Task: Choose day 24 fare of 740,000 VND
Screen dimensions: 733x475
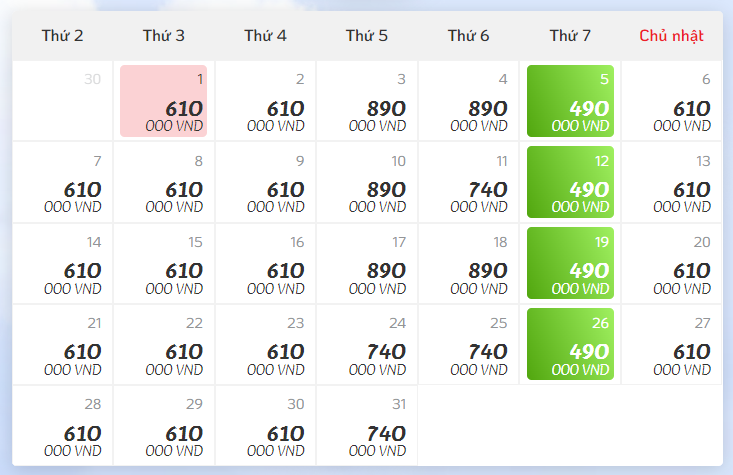Action: click(367, 344)
